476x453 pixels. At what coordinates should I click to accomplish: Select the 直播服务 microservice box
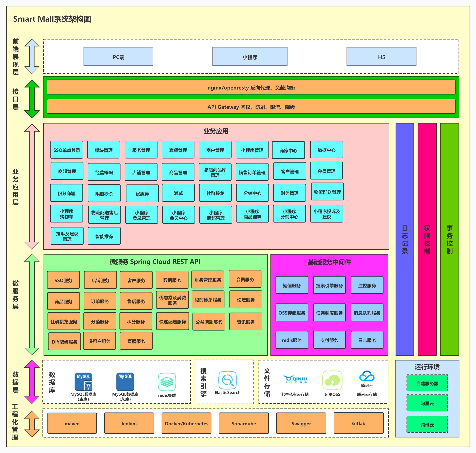[136, 341]
